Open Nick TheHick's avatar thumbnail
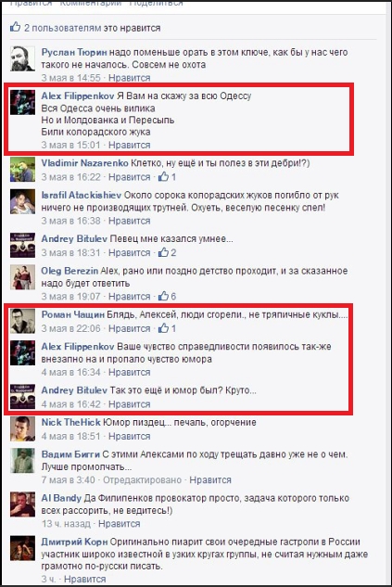The image size is (392, 587). click(x=22, y=428)
